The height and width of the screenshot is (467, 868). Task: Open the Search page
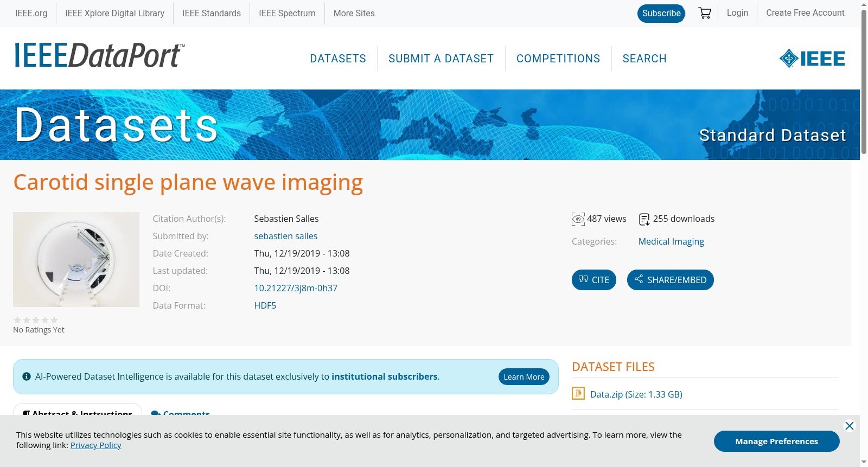pyautogui.click(x=644, y=59)
